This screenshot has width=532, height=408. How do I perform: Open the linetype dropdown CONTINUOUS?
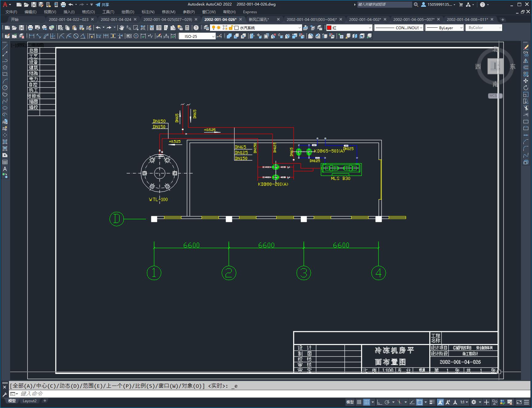coord(399,28)
